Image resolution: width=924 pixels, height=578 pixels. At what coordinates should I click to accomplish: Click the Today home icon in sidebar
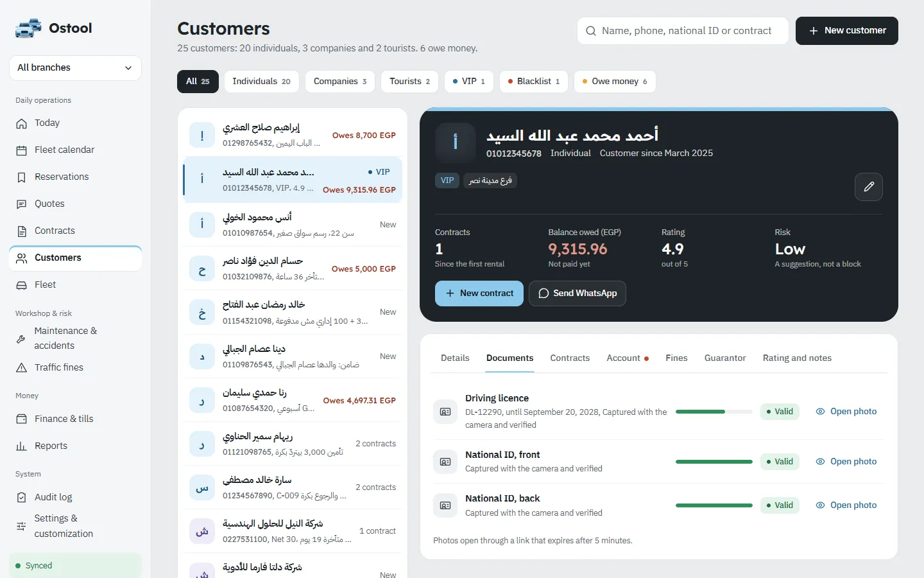point(22,123)
